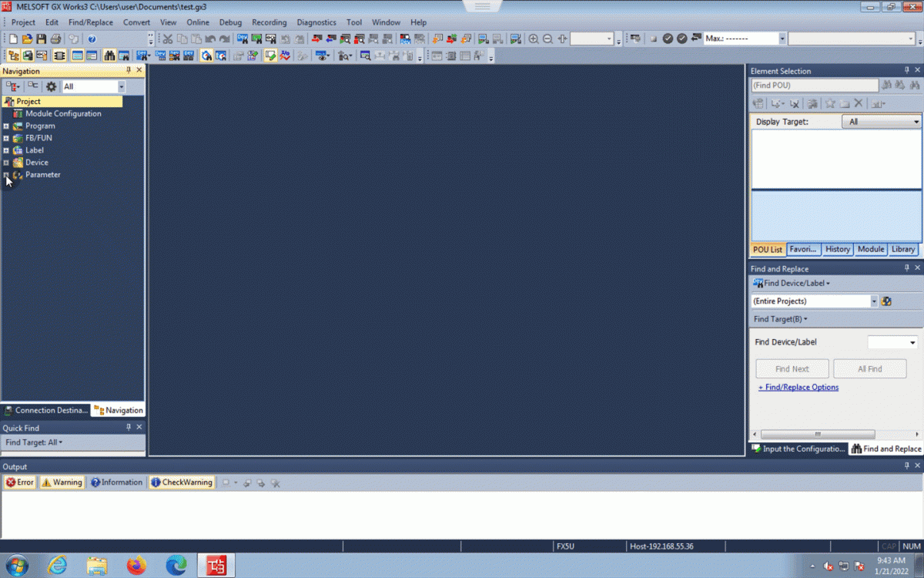Click the gear options icon in Navigation panel
924x578 pixels.
click(52, 87)
